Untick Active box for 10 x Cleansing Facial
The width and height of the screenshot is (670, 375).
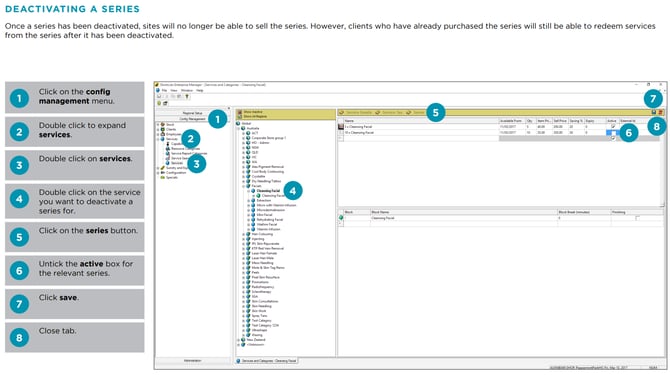coord(613,132)
